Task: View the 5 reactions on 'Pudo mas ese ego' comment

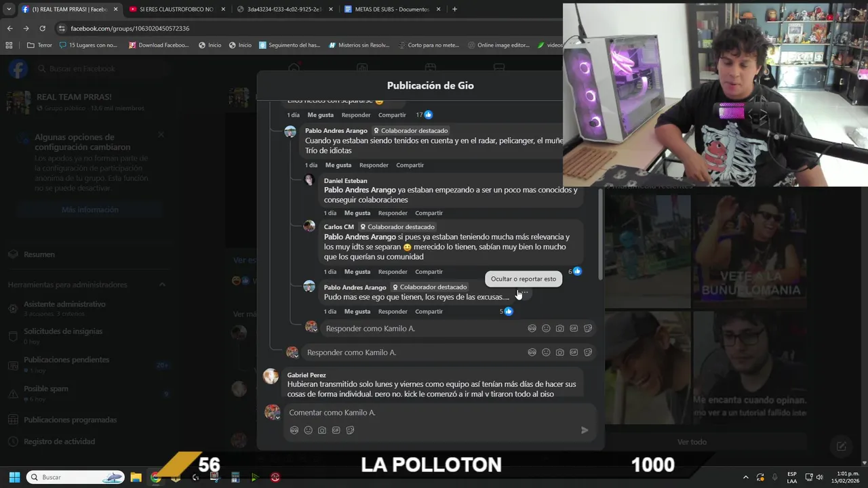Action: (506, 311)
